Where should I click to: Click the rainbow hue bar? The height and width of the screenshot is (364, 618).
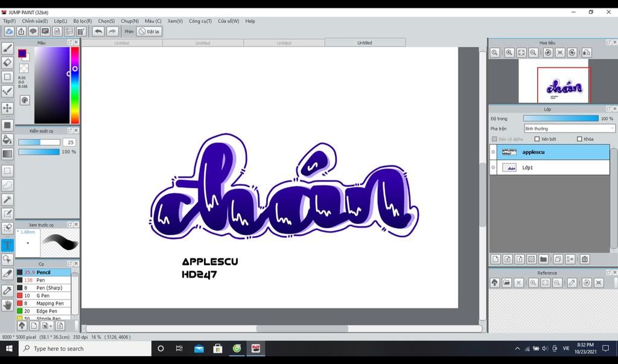(75, 85)
